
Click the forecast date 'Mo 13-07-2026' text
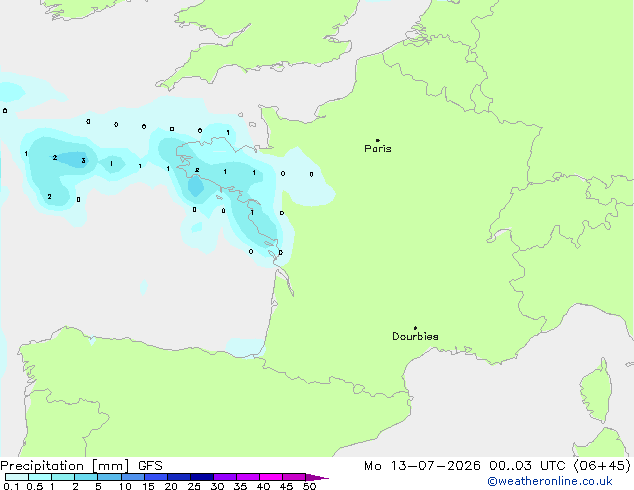click(422, 466)
